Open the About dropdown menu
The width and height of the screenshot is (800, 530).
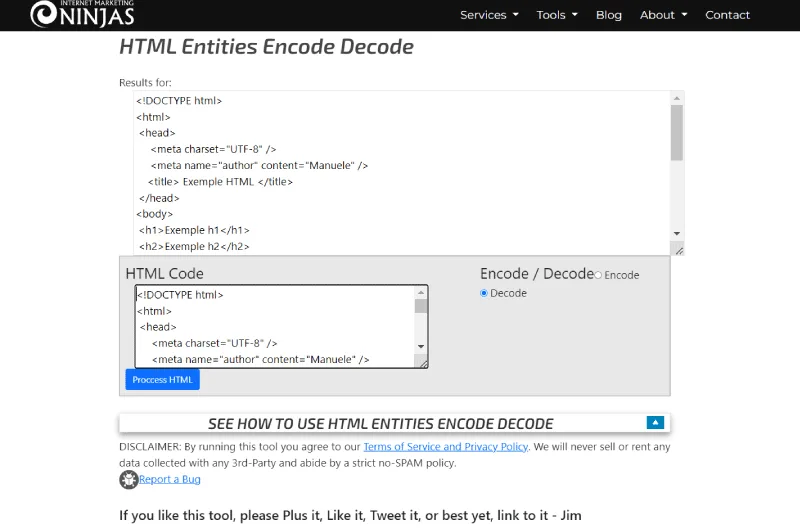click(663, 15)
